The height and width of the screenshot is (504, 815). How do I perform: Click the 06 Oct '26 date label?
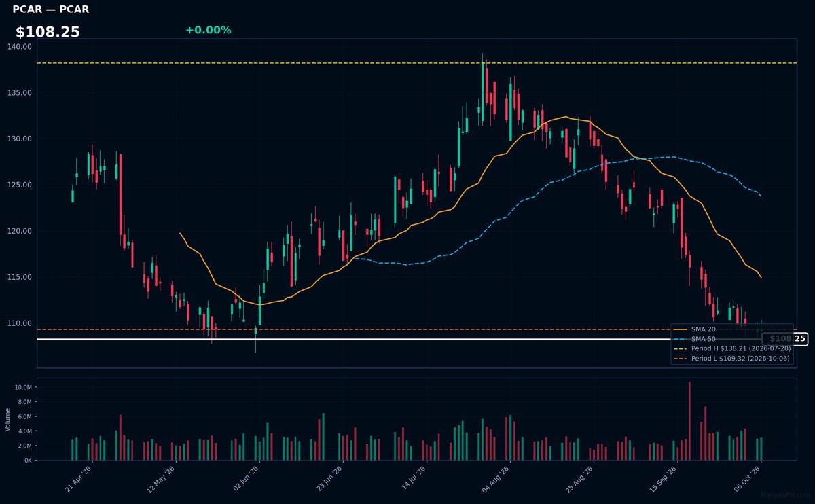click(x=747, y=478)
